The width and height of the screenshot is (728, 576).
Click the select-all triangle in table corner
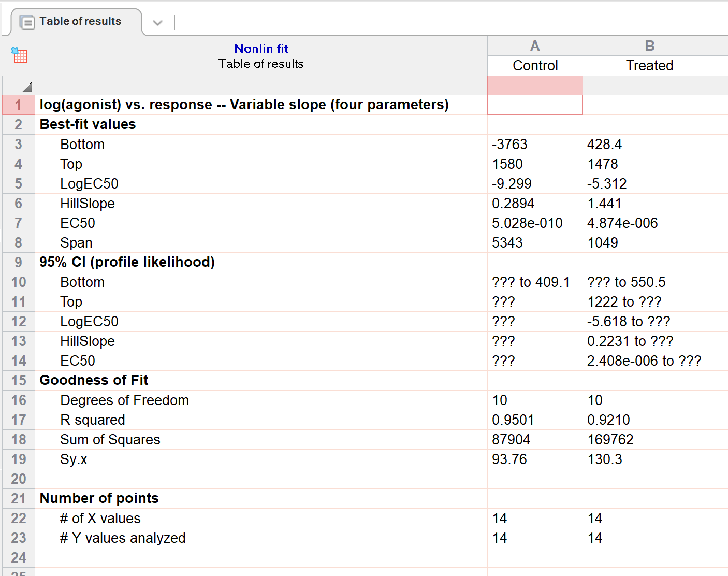pyautogui.click(x=27, y=87)
